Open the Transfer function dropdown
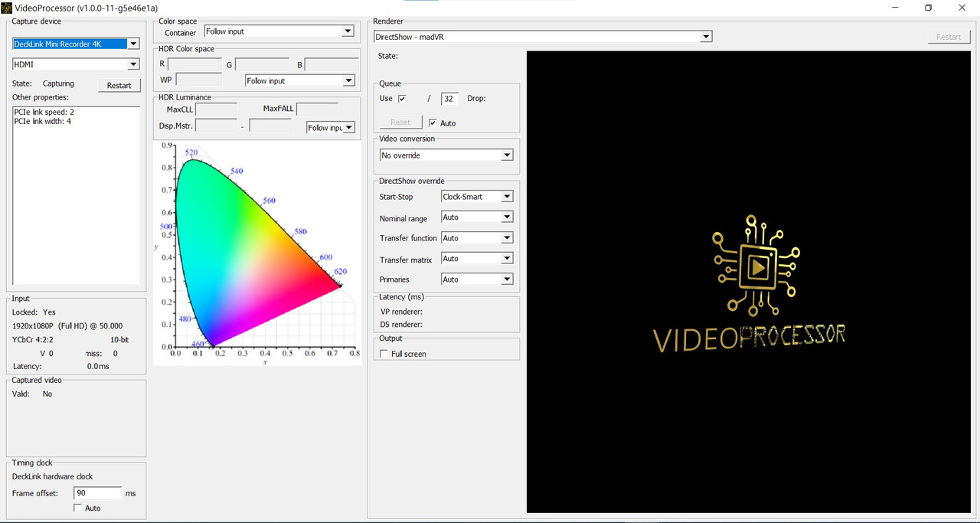Viewport: 980px width, 523px height. 477,238
